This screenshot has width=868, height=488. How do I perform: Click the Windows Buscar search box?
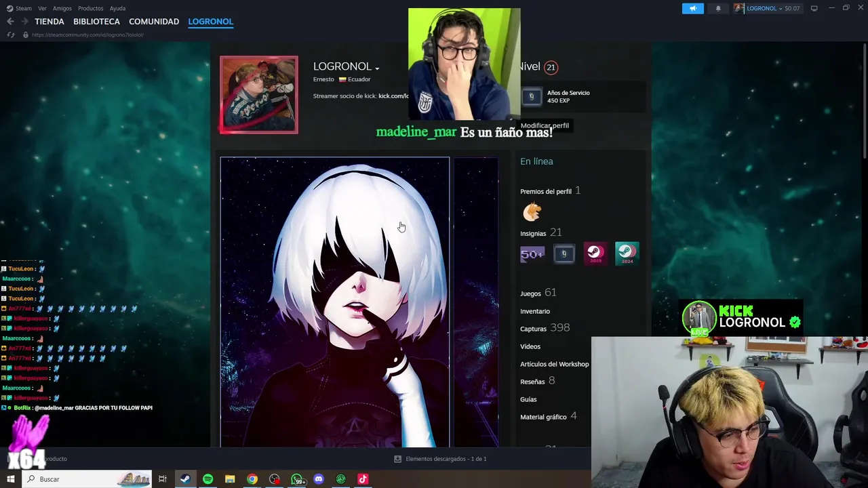click(x=88, y=479)
